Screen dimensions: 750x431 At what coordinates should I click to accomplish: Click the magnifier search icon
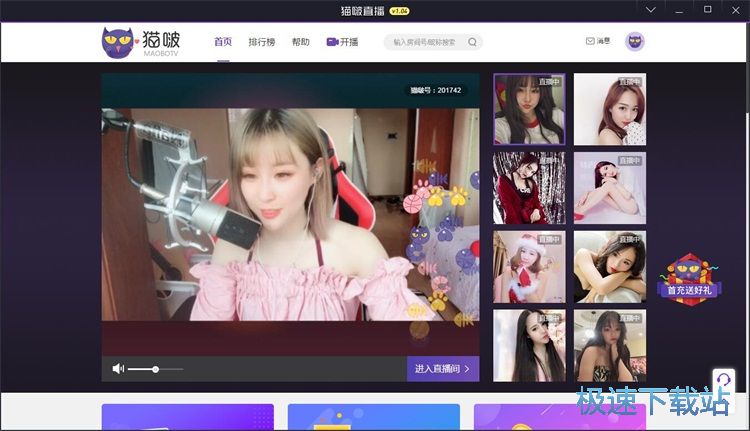(x=472, y=42)
